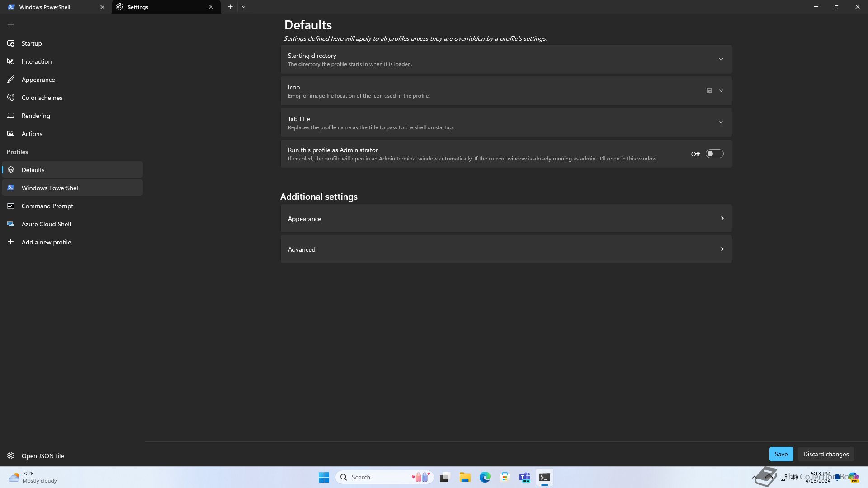Click the Save button
868x488 pixels.
click(x=781, y=454)
